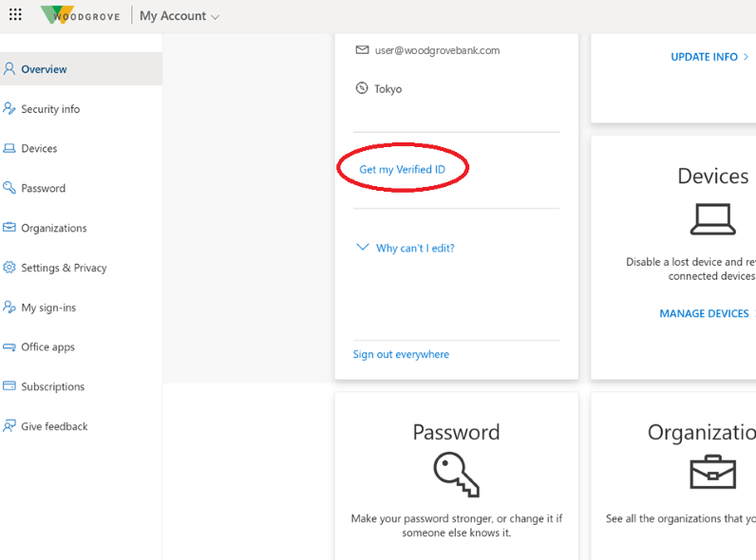Screen dimensions: 756x560
Task: Expand the My Account dropdown chevron
Action: click(x=216, y=17)
